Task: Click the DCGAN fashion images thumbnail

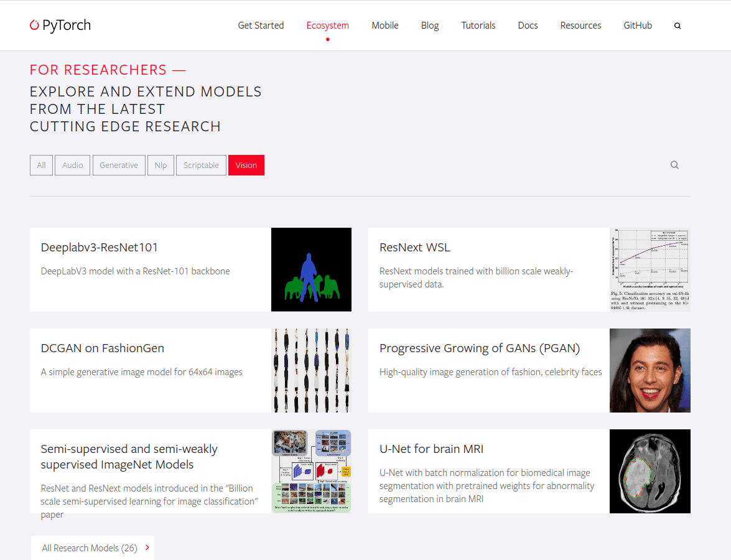Action: pyautogui.click(x=312, y=370)
